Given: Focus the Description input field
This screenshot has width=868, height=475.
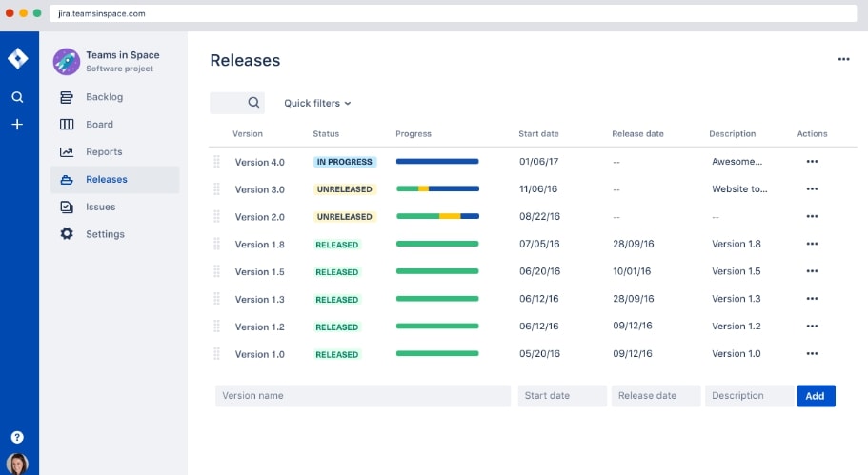Looking at the screenshot, I should click(750, 396).
